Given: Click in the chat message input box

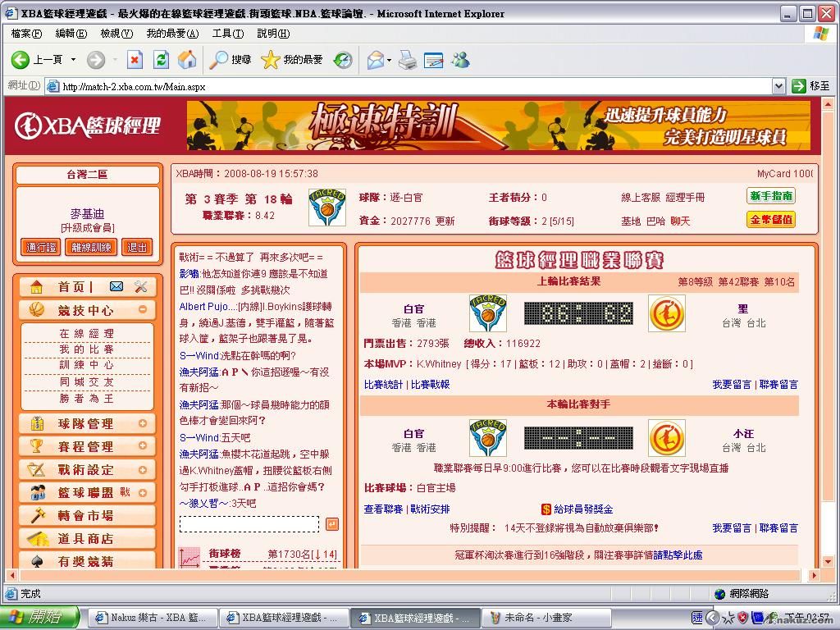Looking at the screenshot, I should pos(249,524).
